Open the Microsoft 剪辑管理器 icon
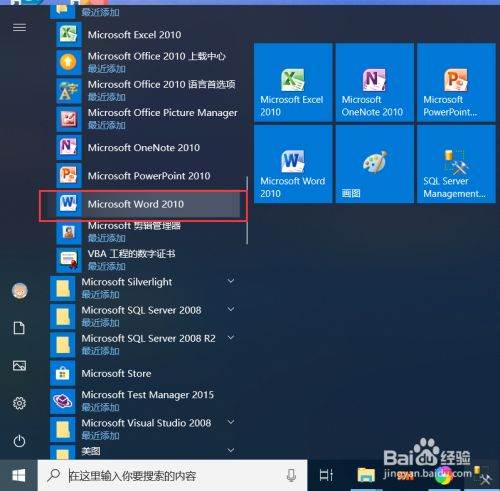This screenshot has width=500, height=491. click(x=69, y=232)
